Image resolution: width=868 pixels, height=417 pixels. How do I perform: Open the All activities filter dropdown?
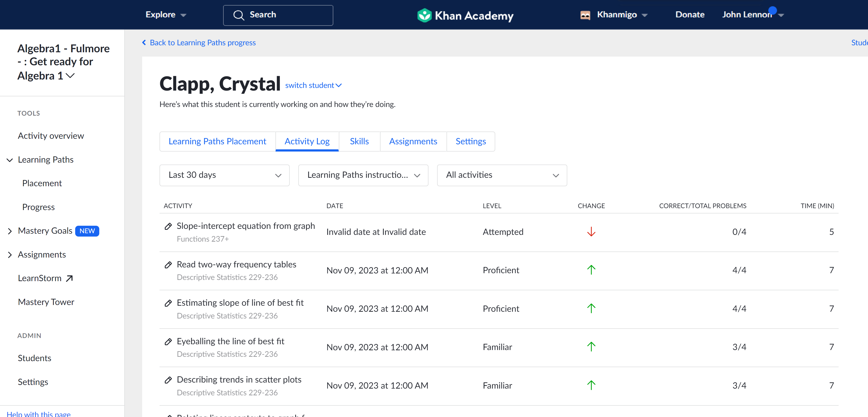click(502, 175)
